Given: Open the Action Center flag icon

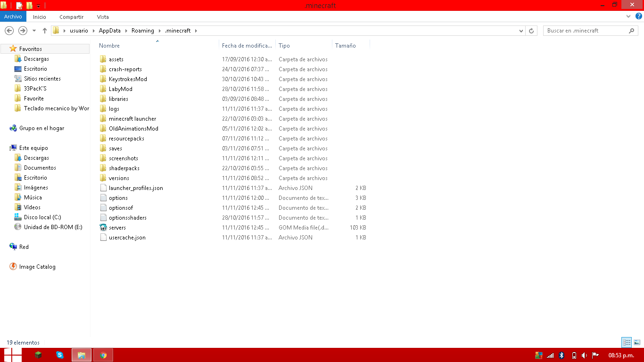Looking at the screenshot, I should pyautogui.click(x=595, y=355).
